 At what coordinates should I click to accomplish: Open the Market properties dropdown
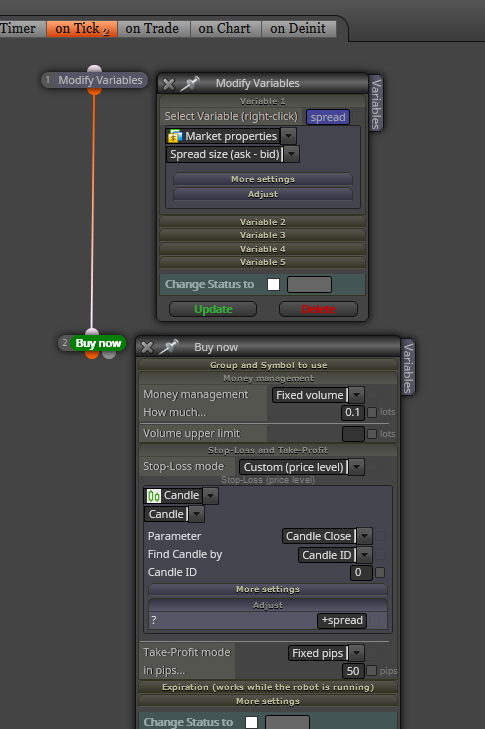coord(288,136)
